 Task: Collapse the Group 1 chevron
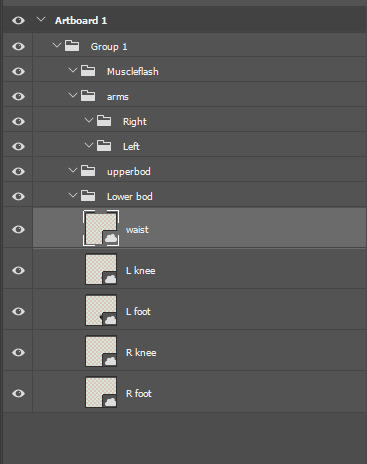coord(57,45)
